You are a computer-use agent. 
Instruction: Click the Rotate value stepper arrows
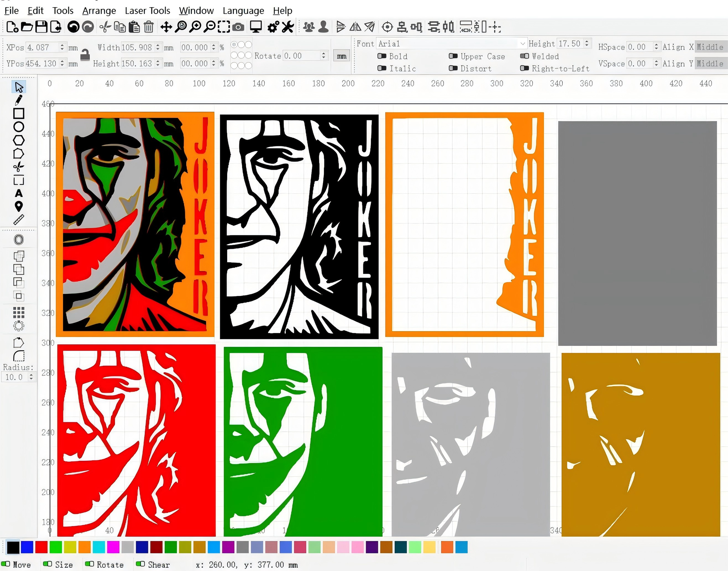pos(323,56)
